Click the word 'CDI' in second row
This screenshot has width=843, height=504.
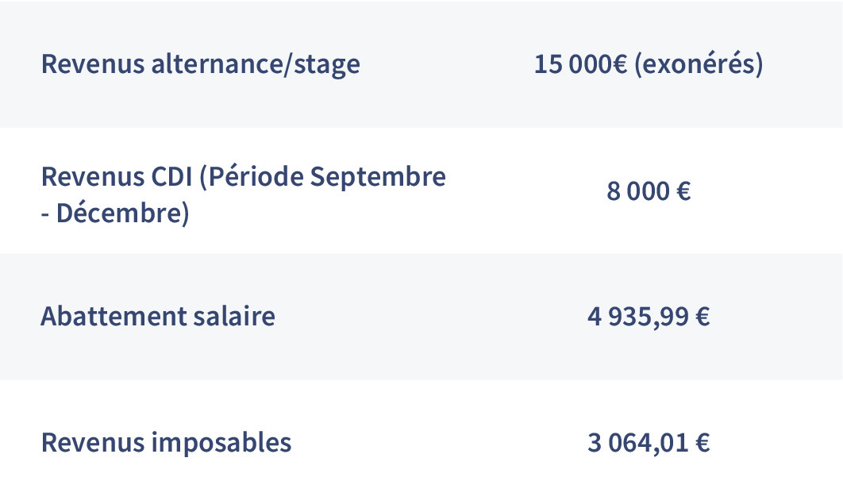171,177
